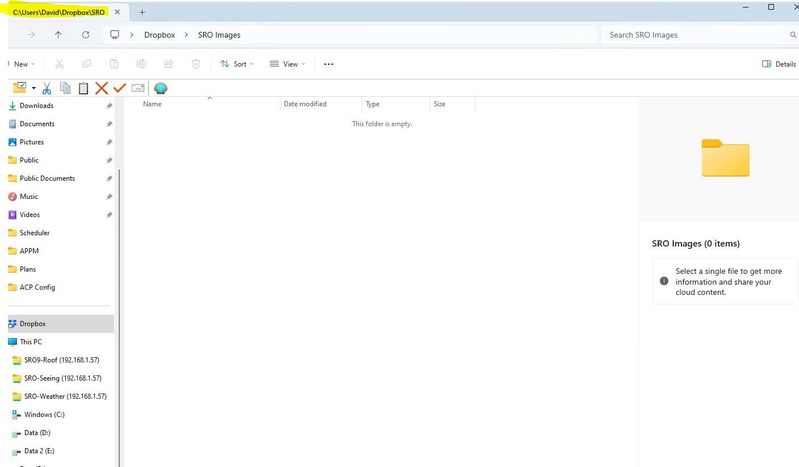This screenshot has height=467, width=799.
Task: Refresh the current folder view
Action: coord(85,35)
